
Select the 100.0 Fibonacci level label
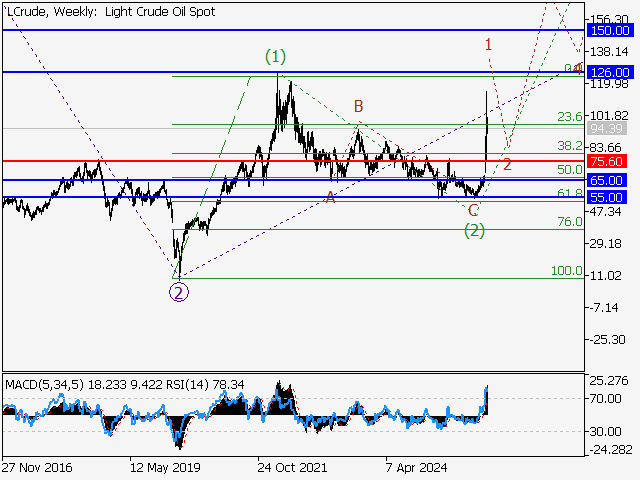[x=568, y=271]
